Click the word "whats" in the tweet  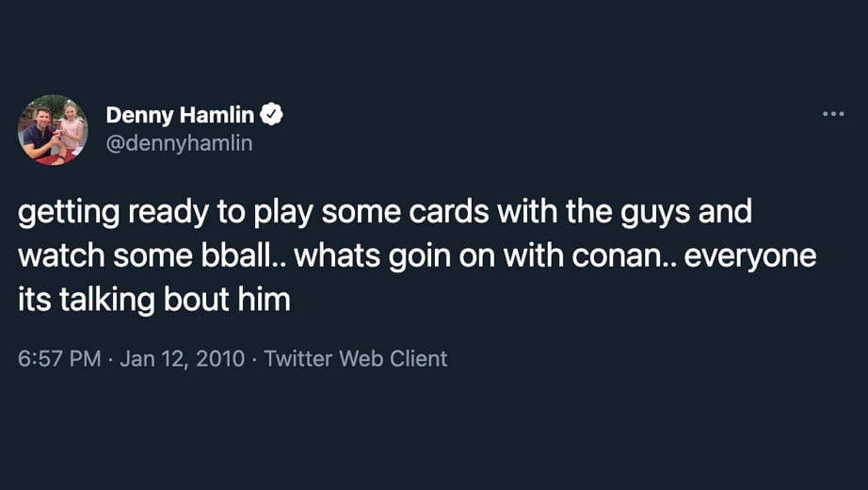click(342, 255)
